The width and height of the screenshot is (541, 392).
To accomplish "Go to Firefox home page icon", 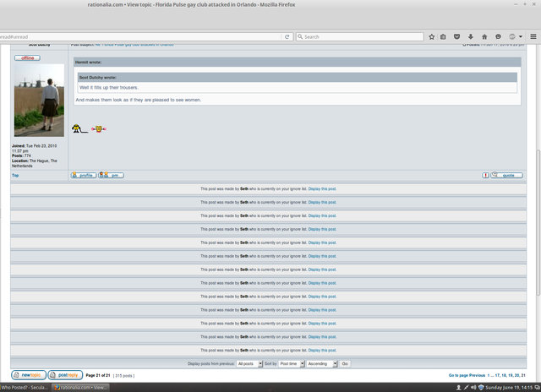I will point(484,36).
